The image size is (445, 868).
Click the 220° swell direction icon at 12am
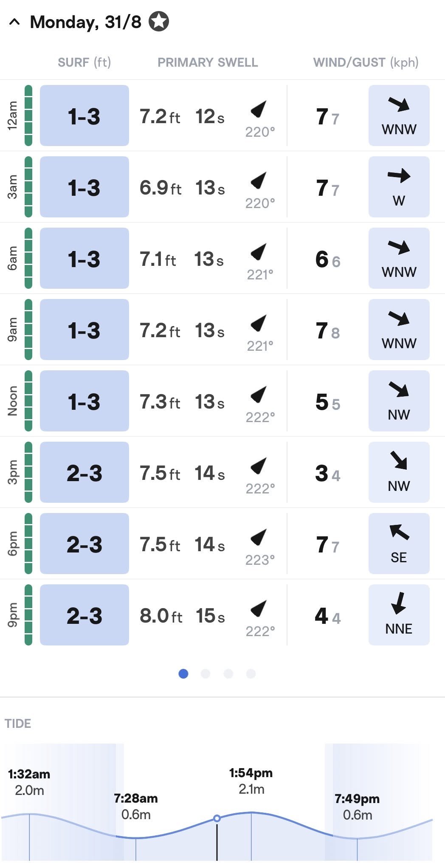[259, 109]
